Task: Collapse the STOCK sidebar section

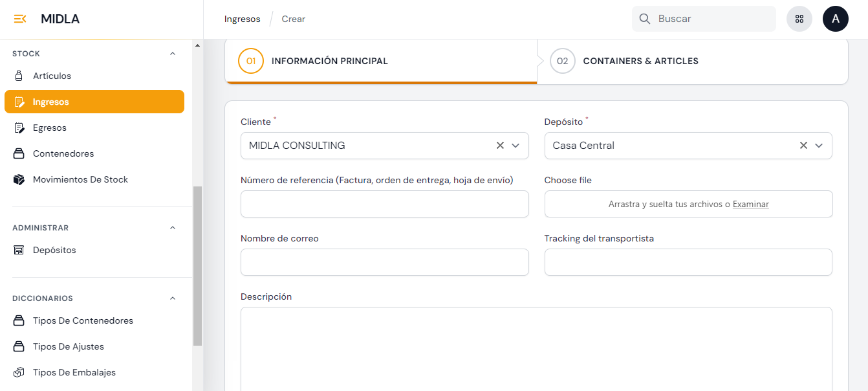Action: pyautogui.click(x=173, y=54)
